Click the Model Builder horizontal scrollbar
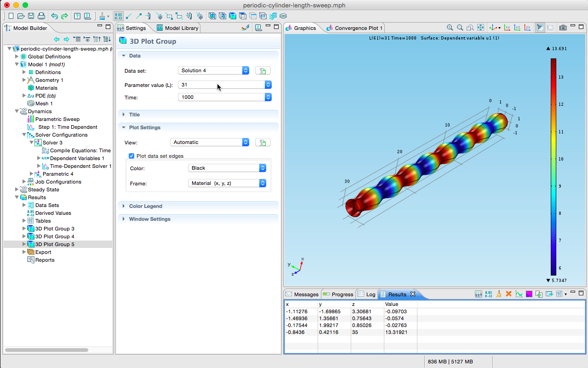Image resolution: width=588 pixels, height=368 pixels. 46,350
